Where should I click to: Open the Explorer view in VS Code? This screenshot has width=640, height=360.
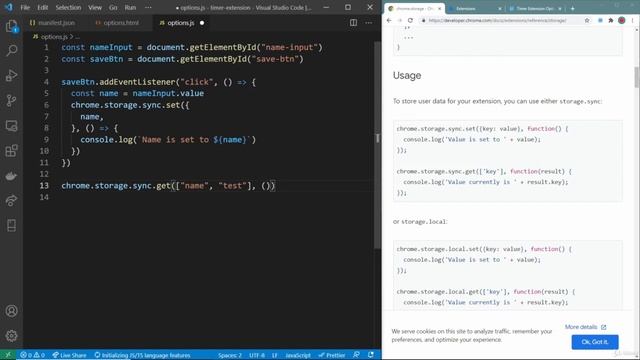coord(11,27)
